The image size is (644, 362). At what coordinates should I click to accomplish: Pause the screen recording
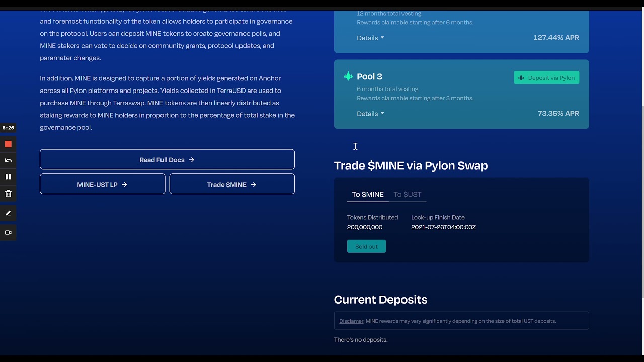(x=8, y=177)
